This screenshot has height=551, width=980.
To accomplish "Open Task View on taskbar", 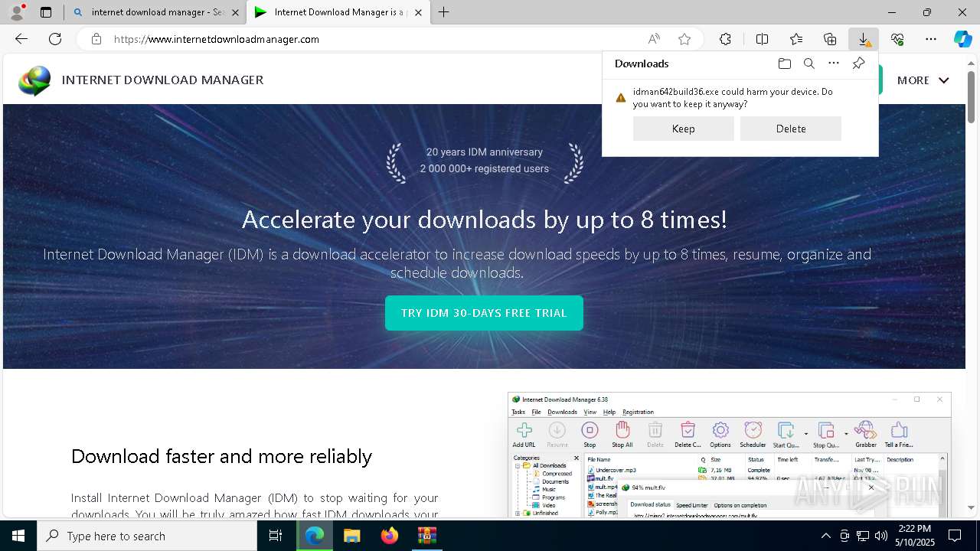I will pos(276,536).
